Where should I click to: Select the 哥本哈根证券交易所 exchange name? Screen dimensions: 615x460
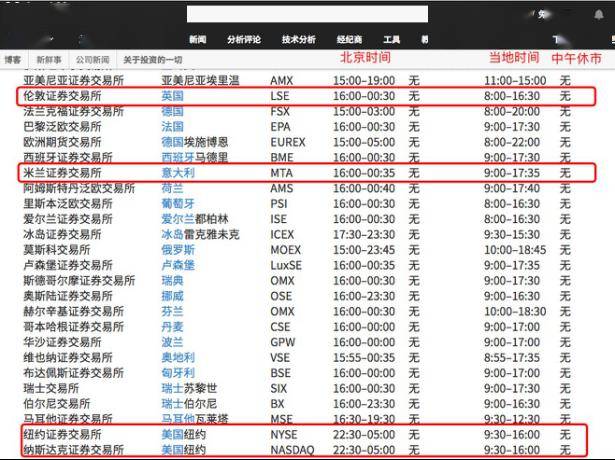(x=74, y=327)
